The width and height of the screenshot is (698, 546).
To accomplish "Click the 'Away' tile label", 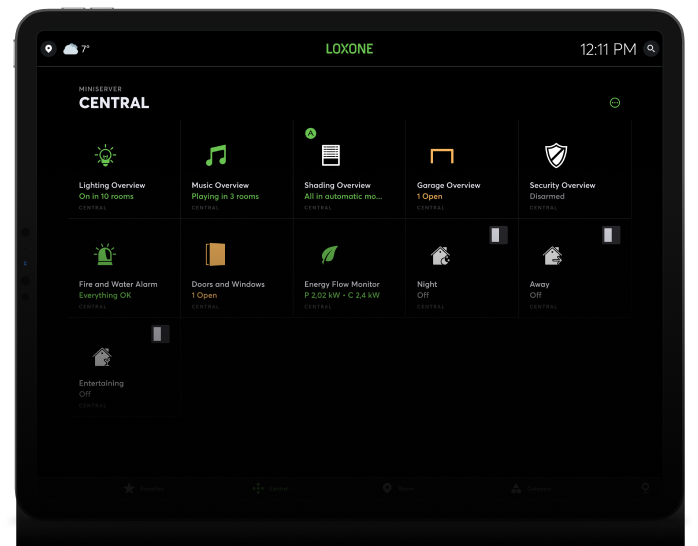I will pyautogui.click(x=540, y=284).
